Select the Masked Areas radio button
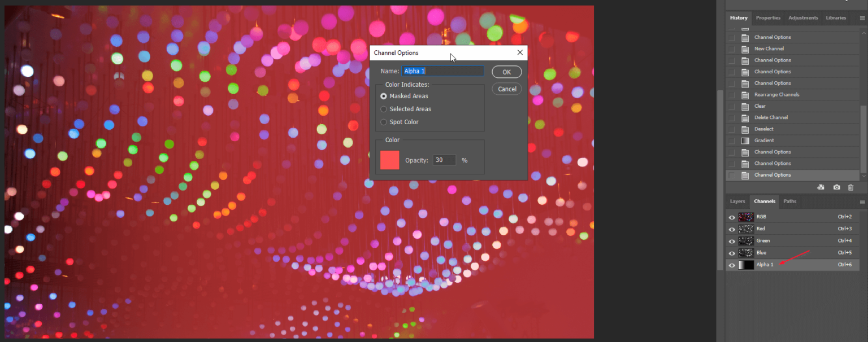The height and width of the screenshot is (342, 868). 384,96
